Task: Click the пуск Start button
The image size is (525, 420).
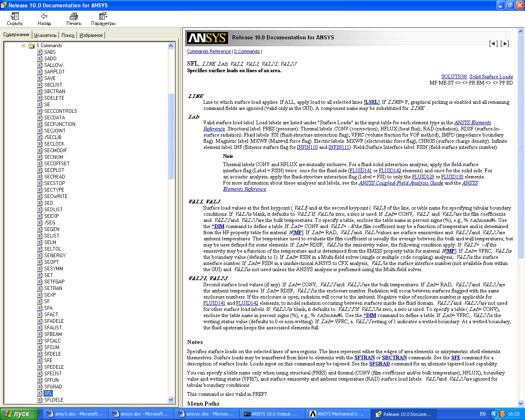Action: [20, 414]
